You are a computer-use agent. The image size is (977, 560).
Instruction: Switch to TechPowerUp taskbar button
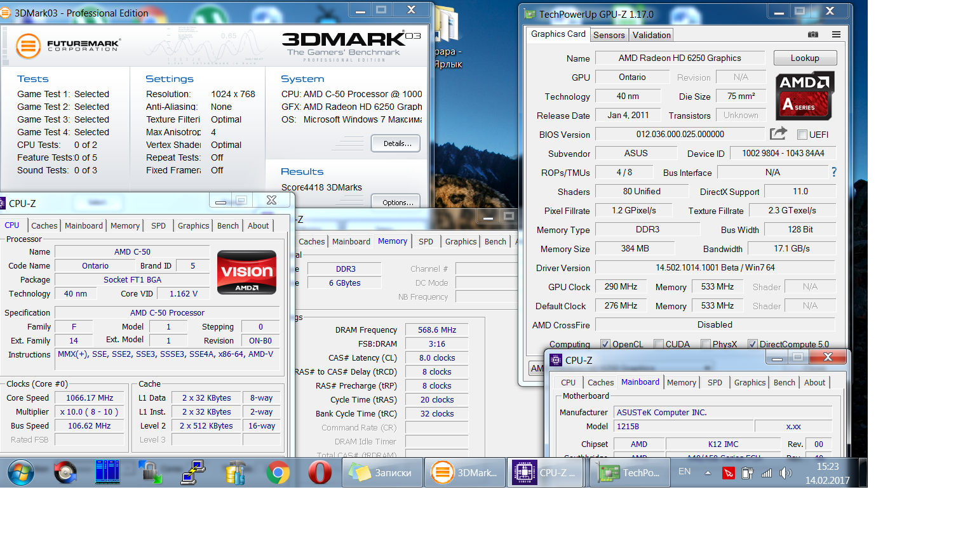coord(630,472)
